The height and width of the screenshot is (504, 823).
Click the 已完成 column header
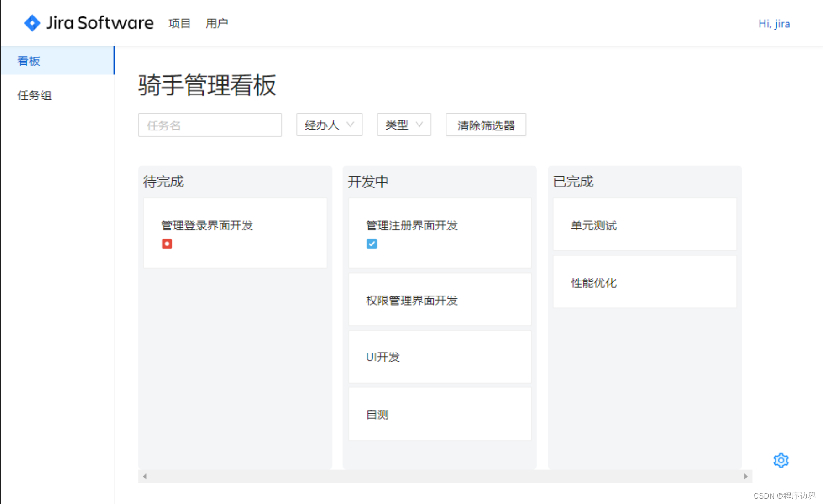[x=573, y=182]
